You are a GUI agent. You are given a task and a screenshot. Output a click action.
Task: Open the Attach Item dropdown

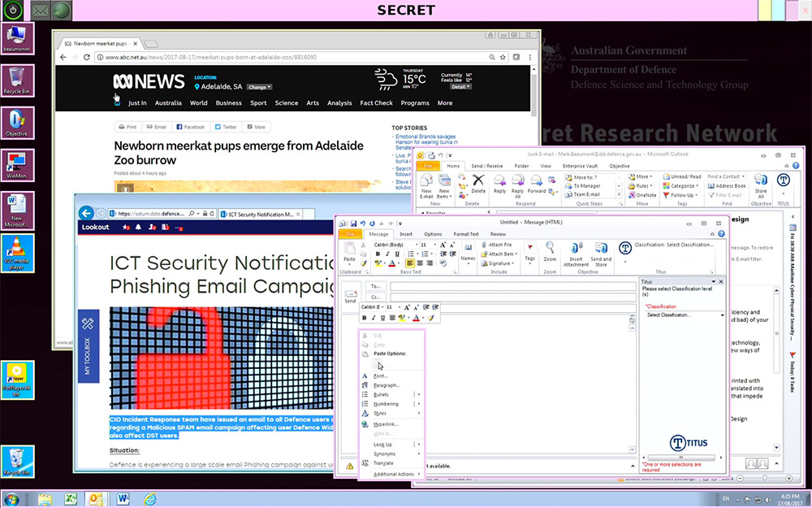coord(499,254)
